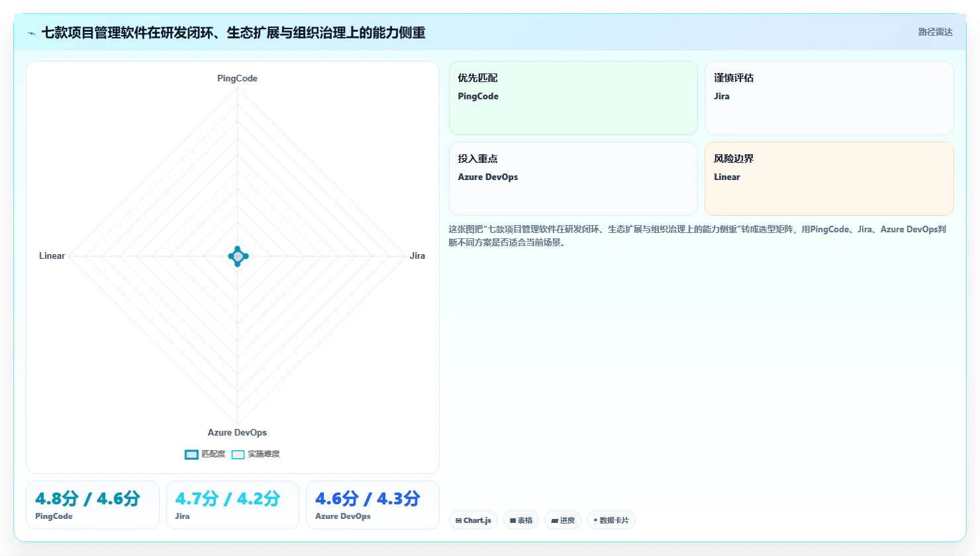
Task: Click the 路径雷达 label in header
Action: tap(935, 32)
